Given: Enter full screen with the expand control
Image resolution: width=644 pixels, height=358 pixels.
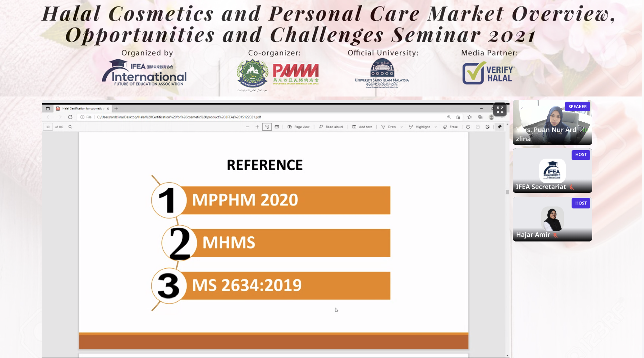Looking at the screenshot, I should click(x=500, y=109).
